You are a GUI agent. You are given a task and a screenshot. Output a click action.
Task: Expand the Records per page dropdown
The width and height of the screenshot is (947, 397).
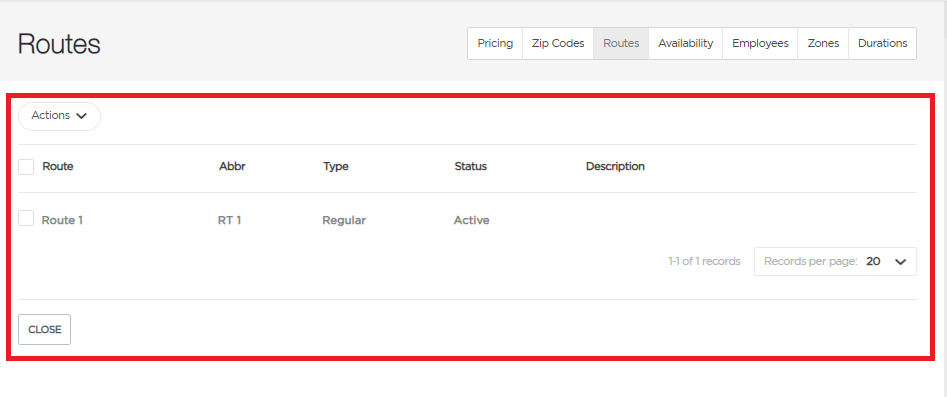pos(835,262)
